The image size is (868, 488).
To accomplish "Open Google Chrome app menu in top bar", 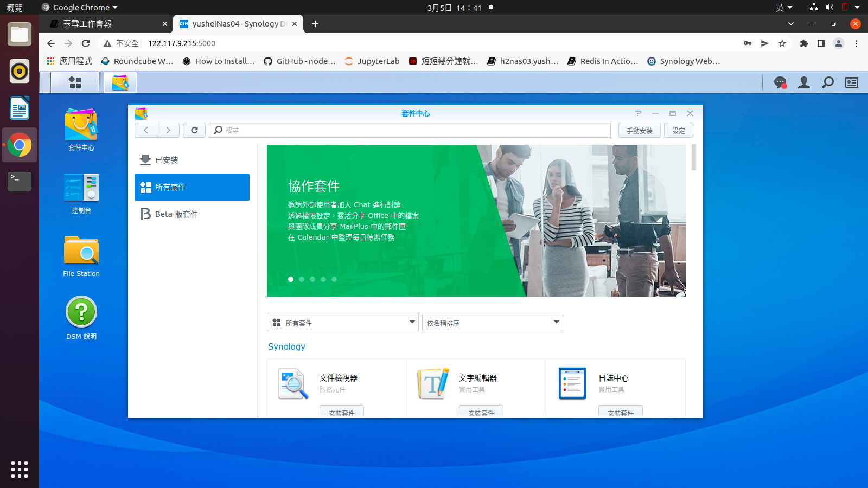I will (x=80, y=8).
